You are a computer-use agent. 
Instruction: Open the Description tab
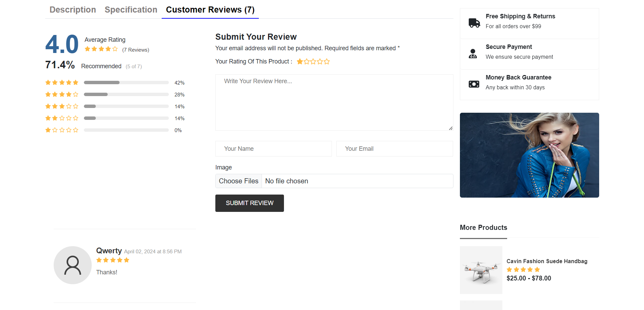[x=73, y=10]
